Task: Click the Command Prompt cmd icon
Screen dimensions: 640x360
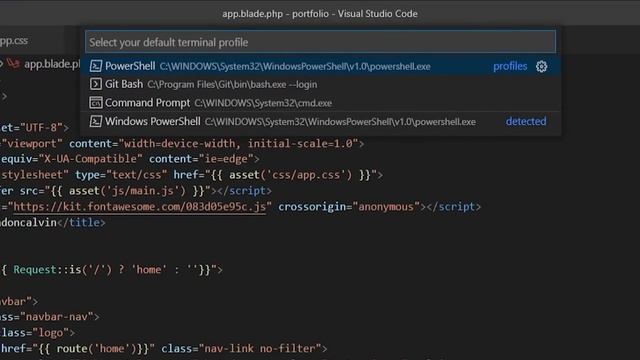Action: tap(96, 103)
